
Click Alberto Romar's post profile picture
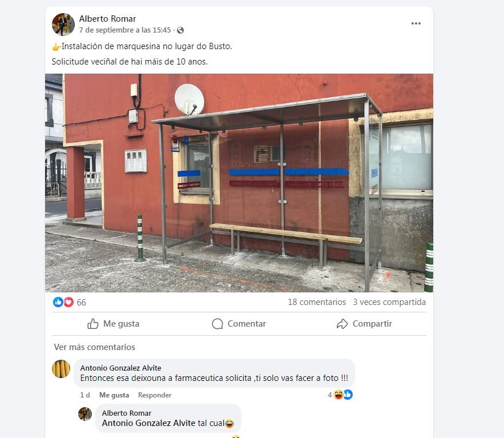pos(63,25)
